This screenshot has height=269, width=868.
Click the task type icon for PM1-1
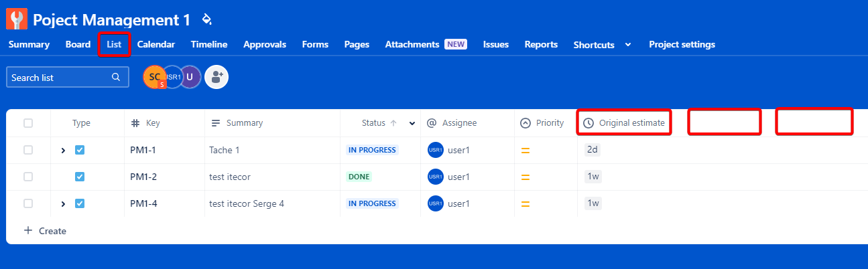point(80,150)
